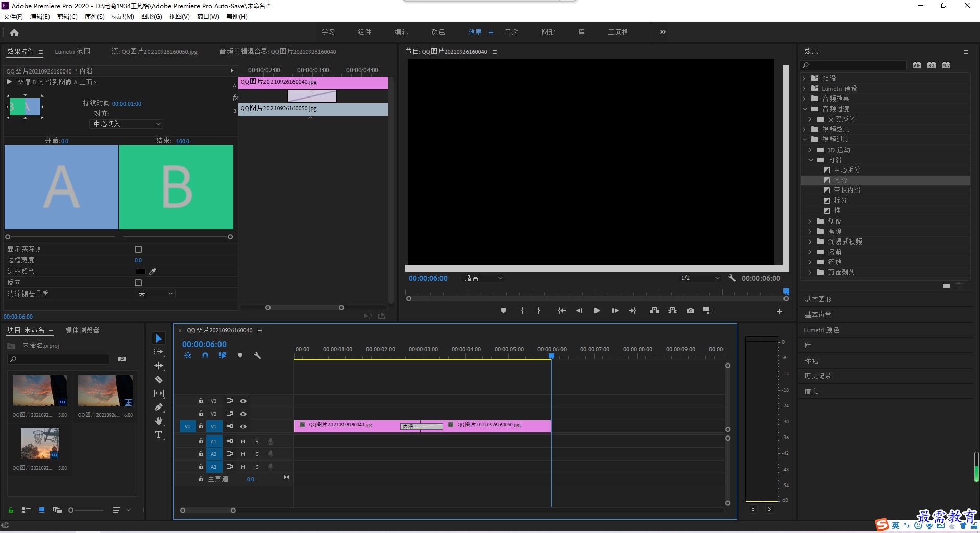Toggle V1 track output eye

(x=243, y=426)
